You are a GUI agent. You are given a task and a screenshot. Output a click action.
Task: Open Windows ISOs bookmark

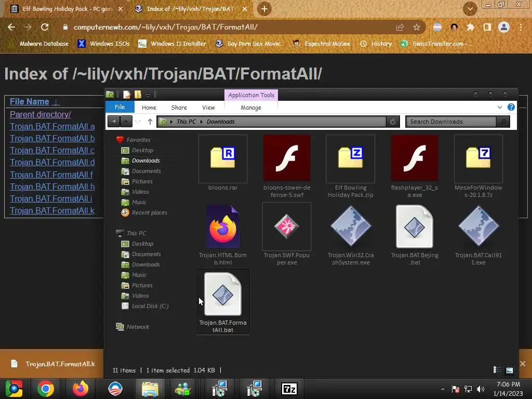tap(104, 44)
